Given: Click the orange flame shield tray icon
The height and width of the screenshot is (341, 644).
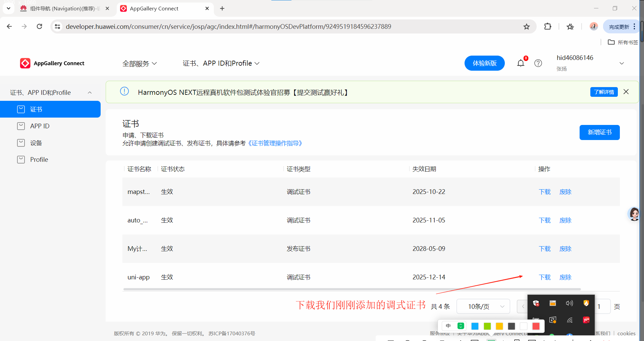Looking at the screenshot, I should pyautogui.click(x=586, y=303).
